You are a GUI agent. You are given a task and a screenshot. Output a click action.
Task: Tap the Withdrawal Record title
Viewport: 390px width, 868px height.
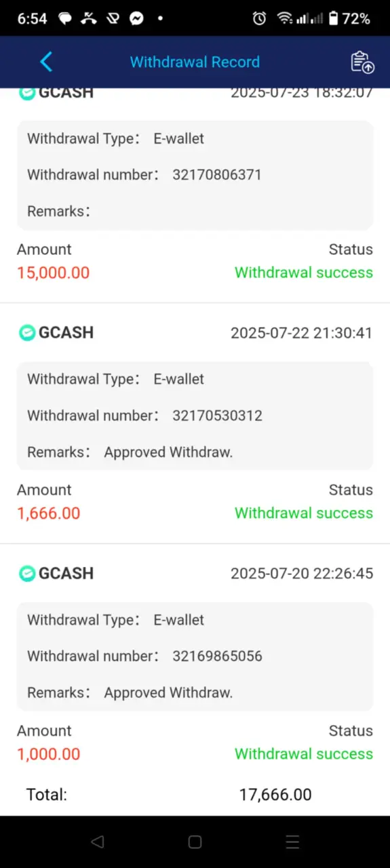(195, 62)
